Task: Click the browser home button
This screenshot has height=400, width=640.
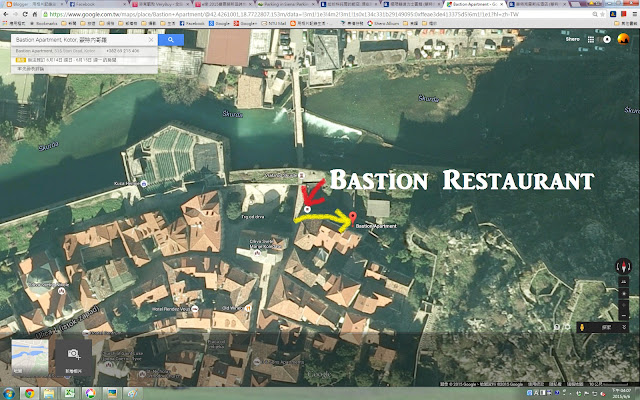Action: click(x=35, y=14)
